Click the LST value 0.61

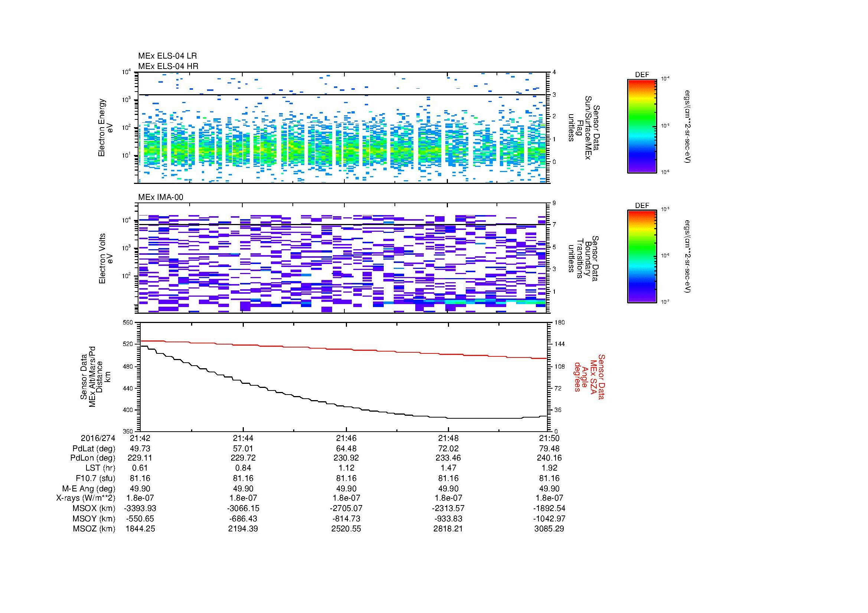click(x=140, y=468)
